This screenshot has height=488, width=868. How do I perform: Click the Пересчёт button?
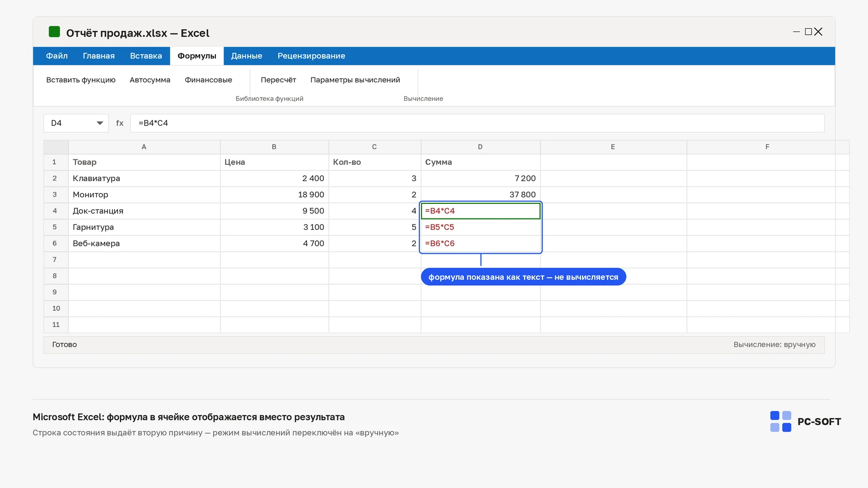[x=278, y=80]
